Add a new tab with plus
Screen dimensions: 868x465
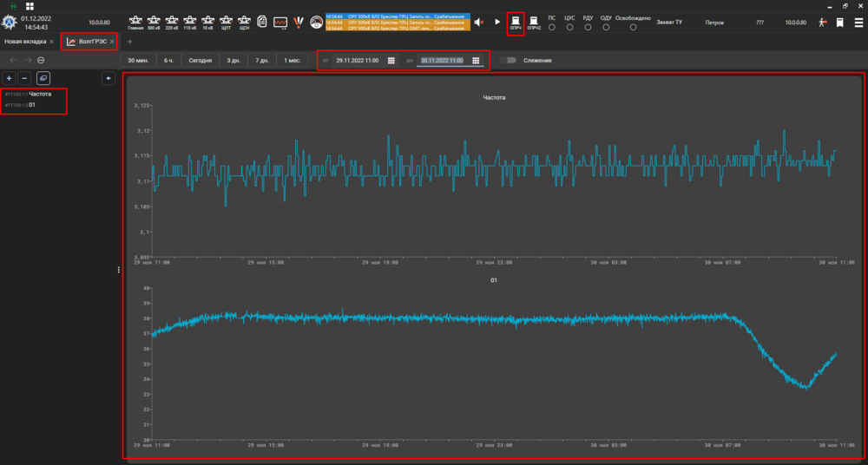(129, 42)
